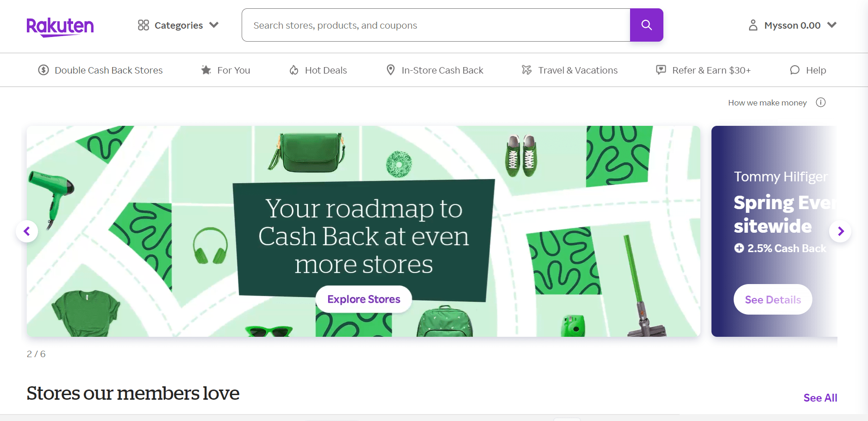Expand the Categories dropdown
The width and height of the screenshot is (868, 421).
(178, 25)
